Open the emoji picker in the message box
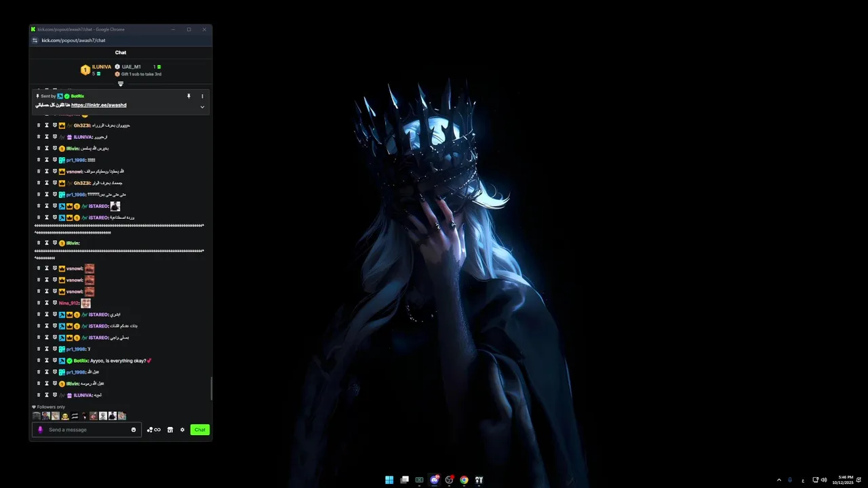This screenshot has width=868, height=488. [x=134, y=430]
